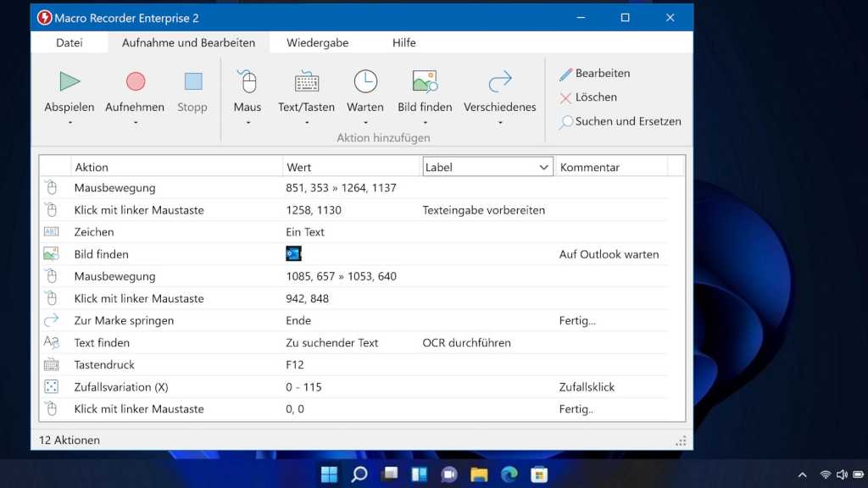Screen dimensions: 868x488
Task: Select the Auf Outlook warten comment
Action: click(609, 254)
